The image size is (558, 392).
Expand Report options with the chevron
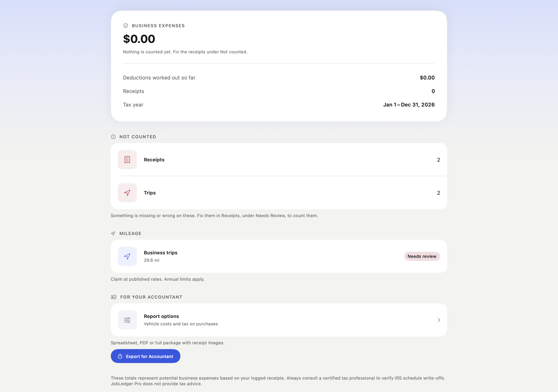pyautogui.click(x=439, y=320)
